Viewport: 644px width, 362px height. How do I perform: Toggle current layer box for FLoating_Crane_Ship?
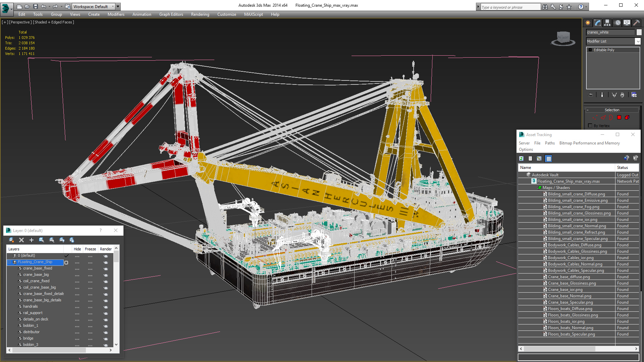pos(66,262)
